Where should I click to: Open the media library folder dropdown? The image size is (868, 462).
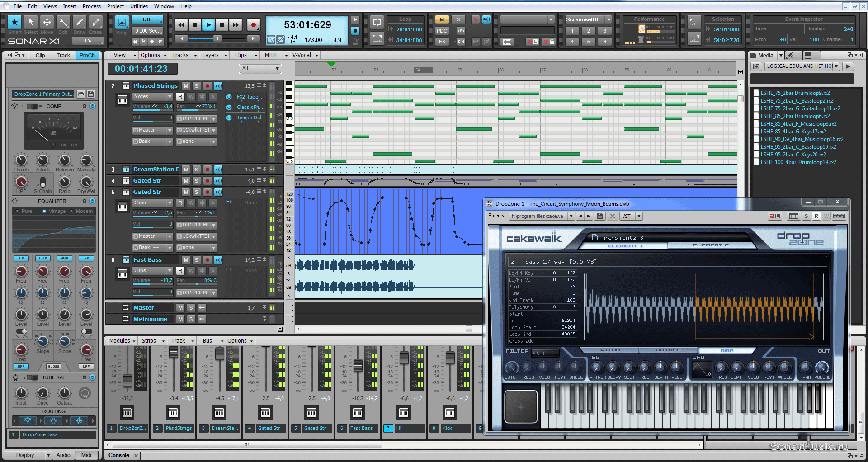coord(836,66)
